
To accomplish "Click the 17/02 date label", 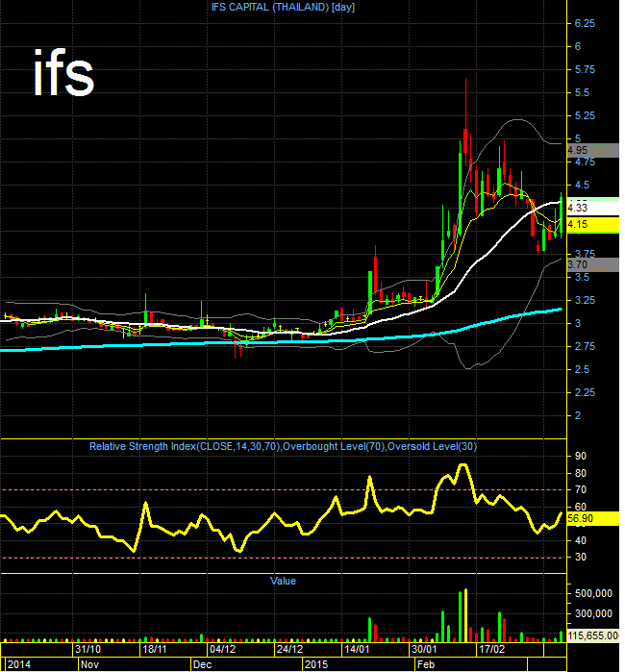I will (x=491, y=649).
